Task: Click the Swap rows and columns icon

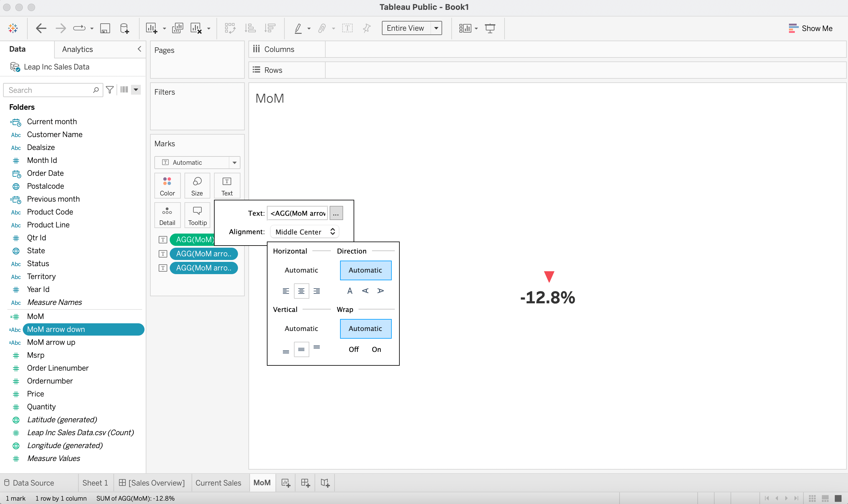Action: pos(230,28)
